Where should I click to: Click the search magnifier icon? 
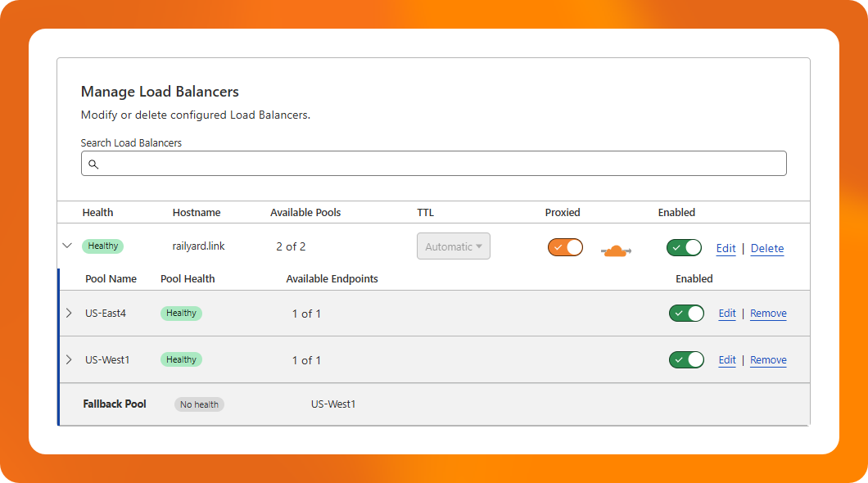(93, 165)
